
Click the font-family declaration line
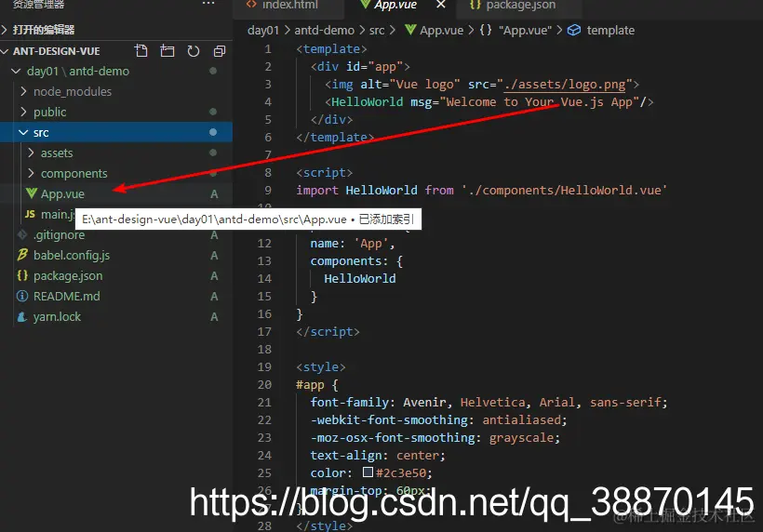coord(489,403)
